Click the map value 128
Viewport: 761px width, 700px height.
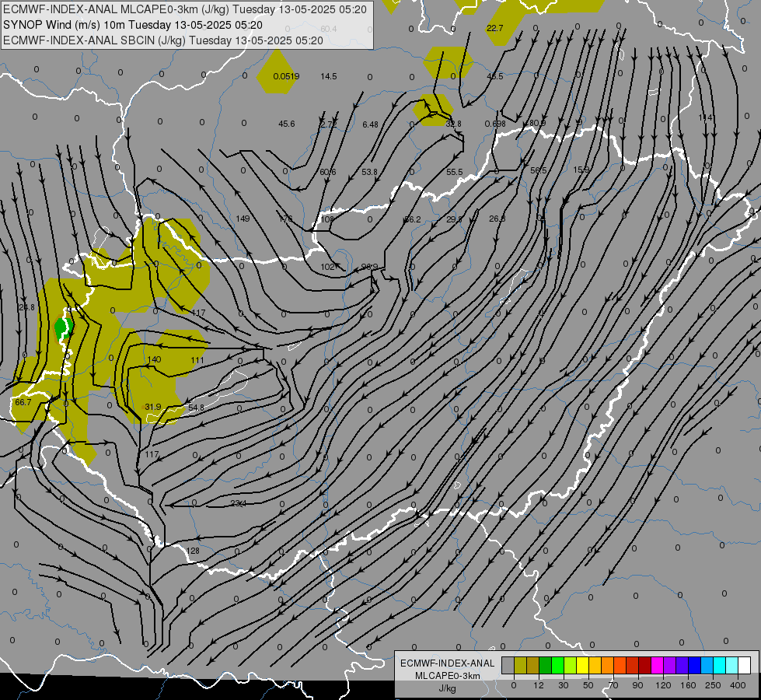click(193, 551)
